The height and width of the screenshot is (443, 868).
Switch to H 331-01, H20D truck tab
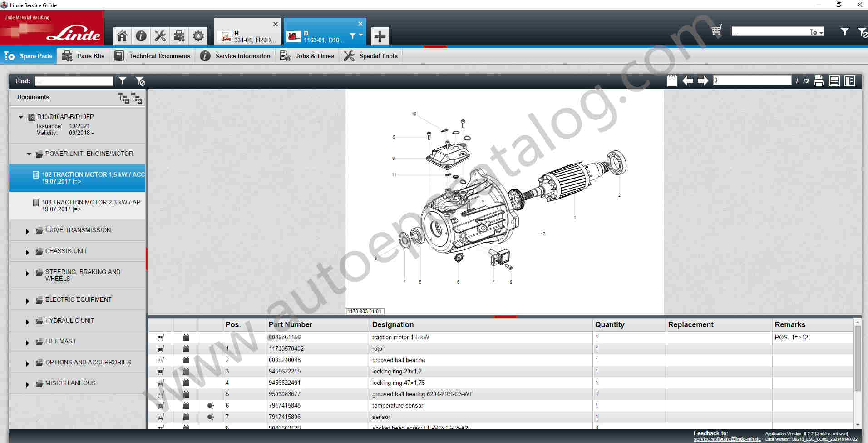click(x=247, y=33)
